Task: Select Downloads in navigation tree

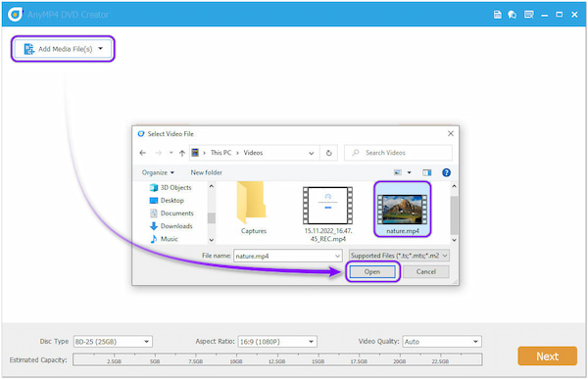Action: 171,226
